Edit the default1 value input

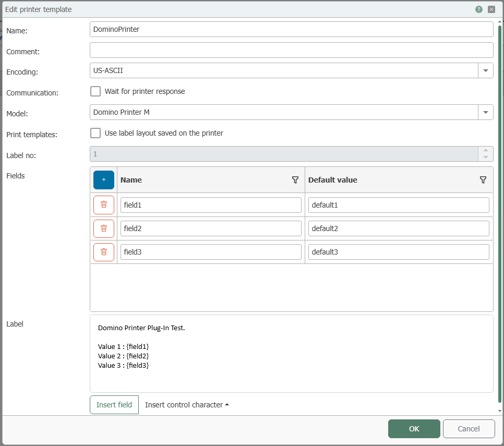[399, 205]
